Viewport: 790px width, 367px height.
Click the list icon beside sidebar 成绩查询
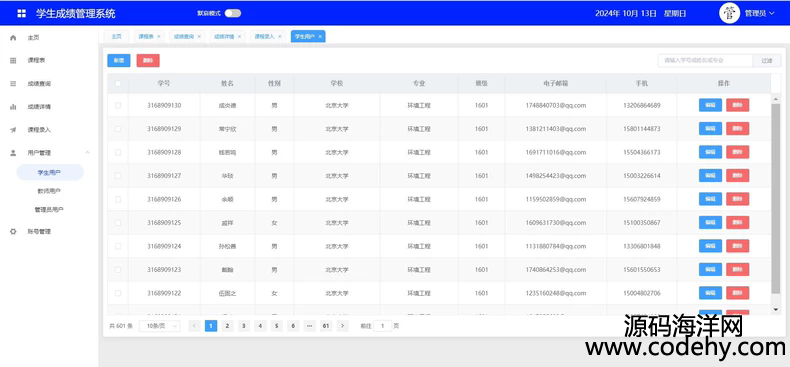13,84
